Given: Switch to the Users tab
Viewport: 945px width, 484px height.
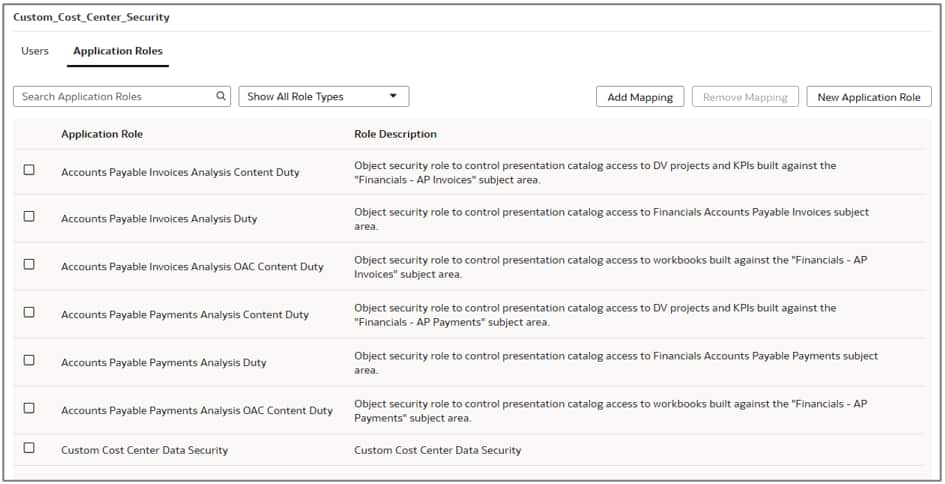Looking at the screenshot, I should (x=35, y=51).
